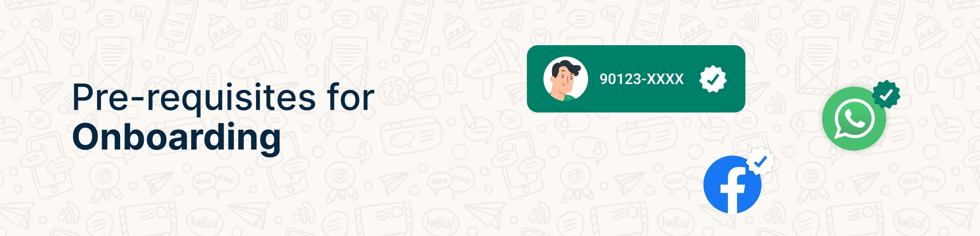Viewport: 980px width, 236px height.
Task: Open the profile avatar of the man
Action: (565, 79)
